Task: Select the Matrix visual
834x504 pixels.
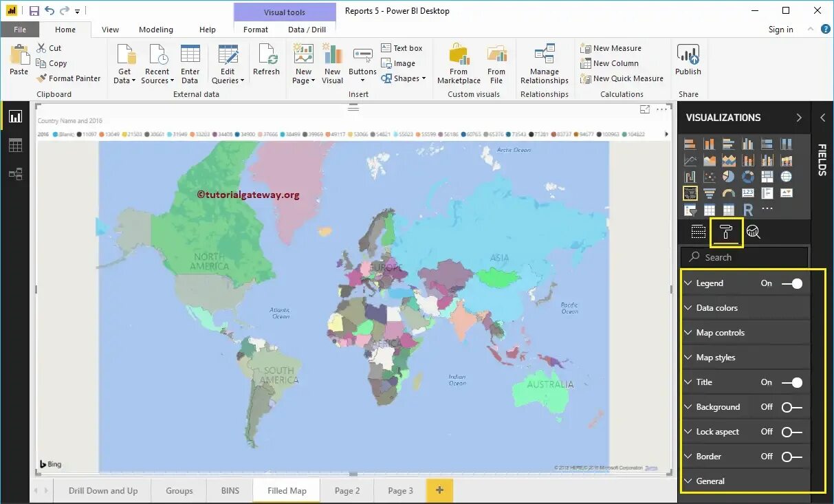Action: tap(729, 210)
